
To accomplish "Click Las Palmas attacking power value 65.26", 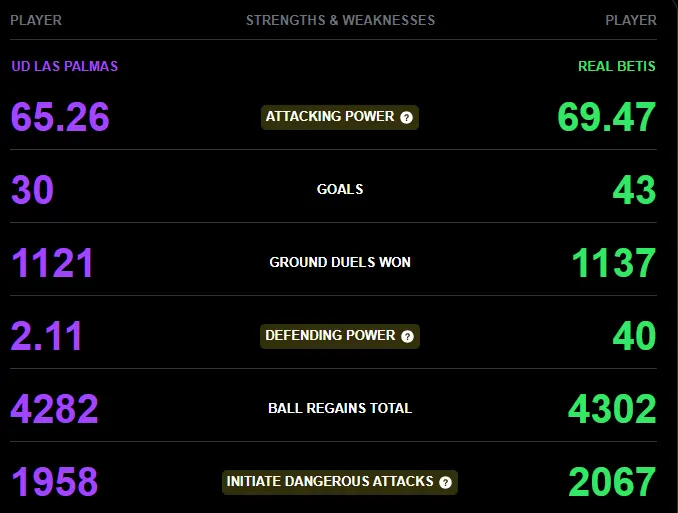I will [x=60, y=117].
